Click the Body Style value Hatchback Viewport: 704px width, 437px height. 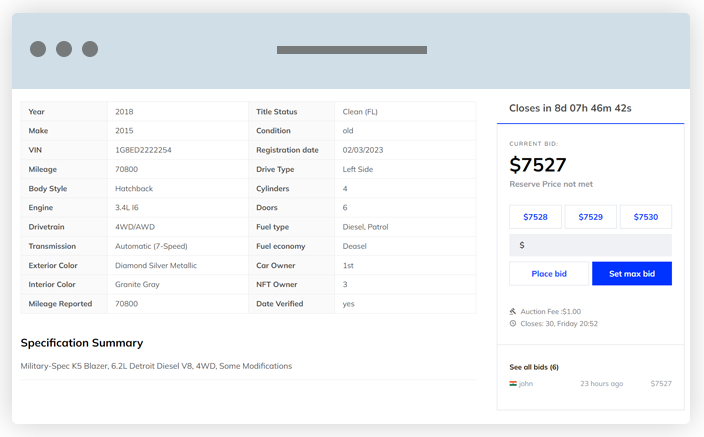tap(134, 189)
